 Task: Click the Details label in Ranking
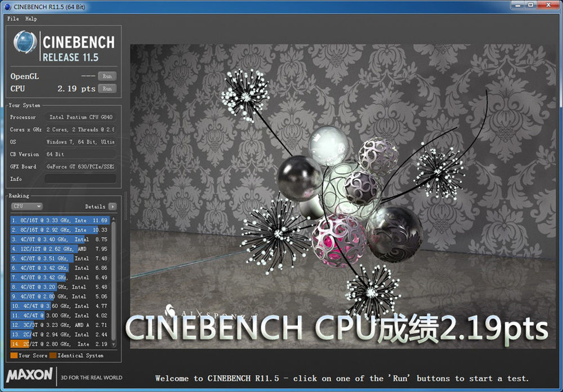[x=95, y=207]
